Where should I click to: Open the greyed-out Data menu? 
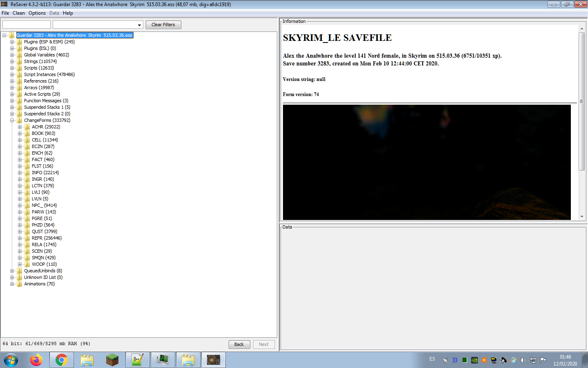(54, 13)
